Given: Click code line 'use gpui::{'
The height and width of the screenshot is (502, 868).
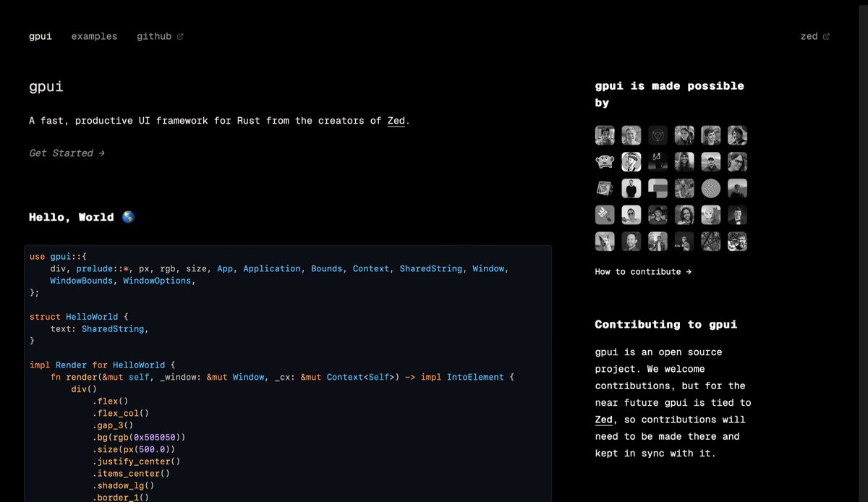Looking at the screenshot, I should click(x=58, y=257).
